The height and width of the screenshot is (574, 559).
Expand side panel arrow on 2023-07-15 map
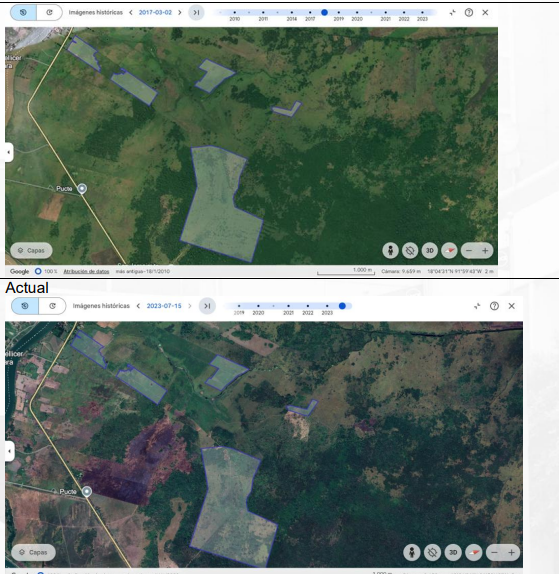[x=9, y=451]
